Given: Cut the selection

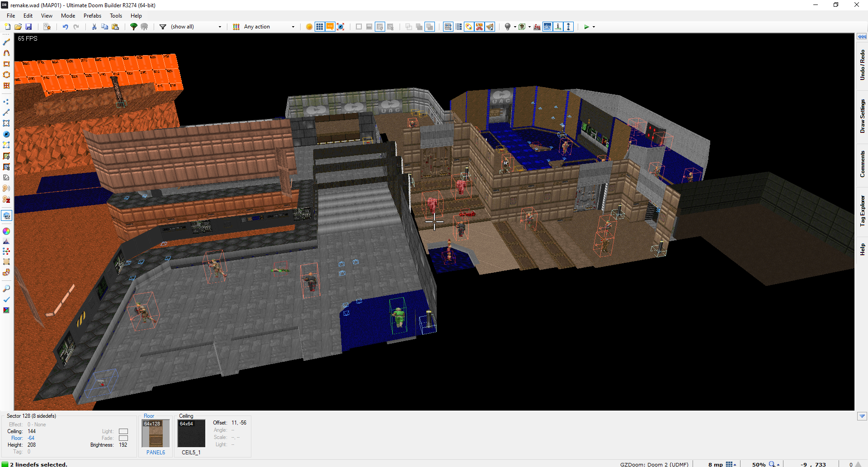Looking at the screenshot, I should (94, 27).
